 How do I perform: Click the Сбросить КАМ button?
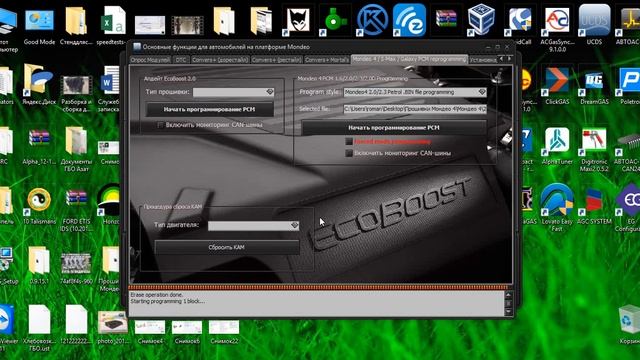227,247
